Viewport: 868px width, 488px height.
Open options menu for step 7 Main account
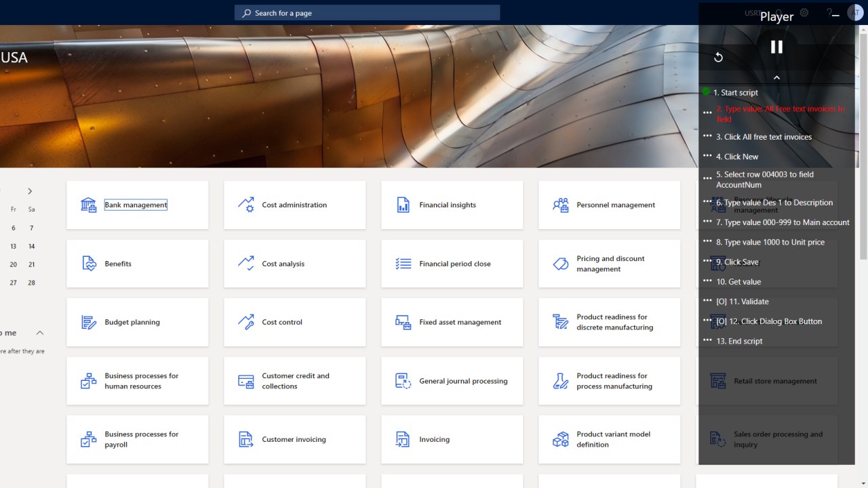707,221
